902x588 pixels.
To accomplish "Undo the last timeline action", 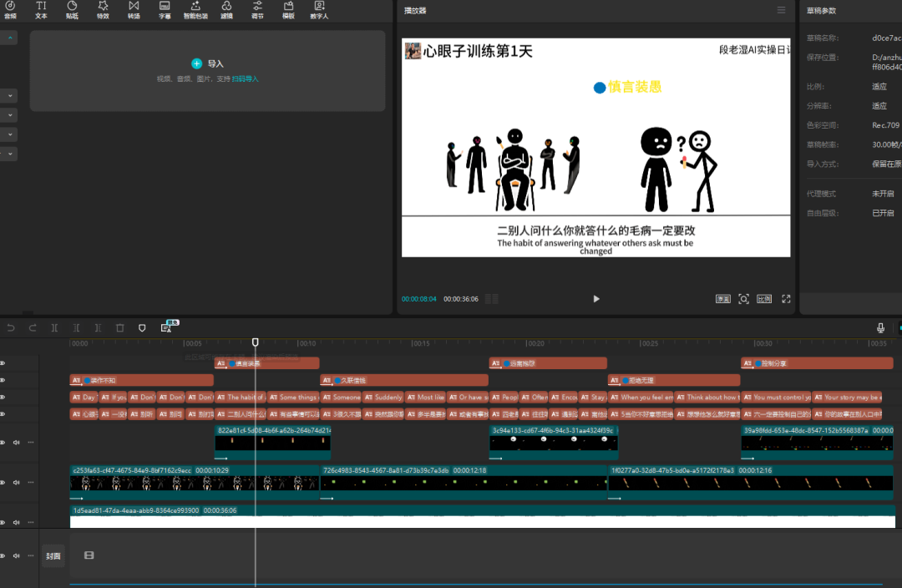I will coord(11,328).
